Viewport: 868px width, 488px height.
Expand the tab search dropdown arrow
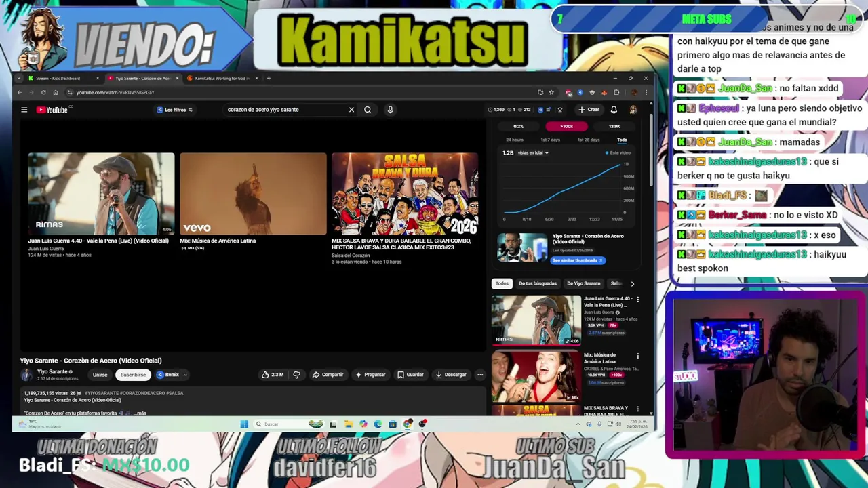(20, 78)
